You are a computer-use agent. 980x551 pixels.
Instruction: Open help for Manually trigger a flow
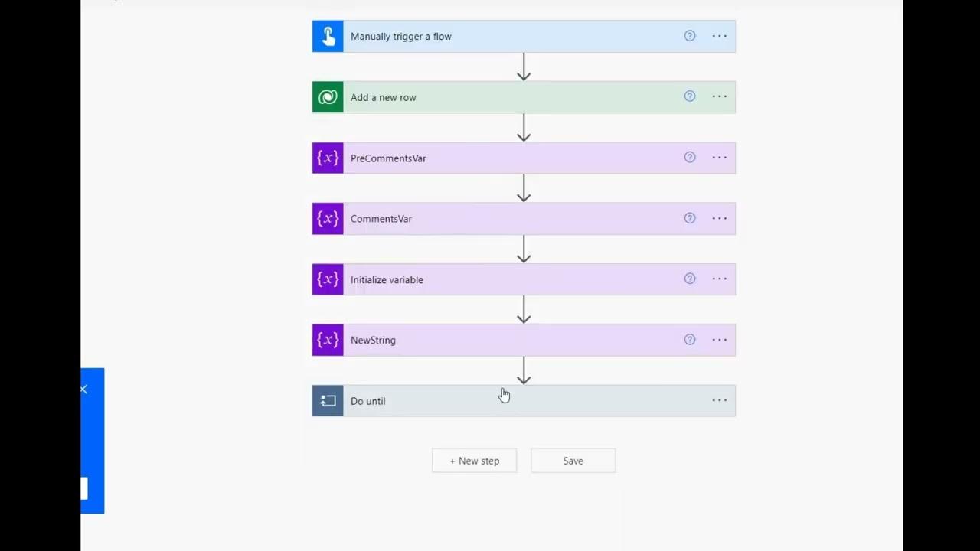click(x=690, y=36)
